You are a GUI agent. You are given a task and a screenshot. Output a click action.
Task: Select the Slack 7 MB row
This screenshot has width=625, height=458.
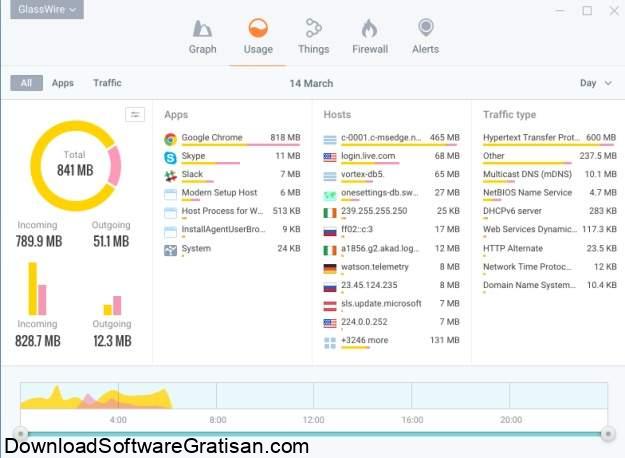pyautogui.click(x=232, y=175)
